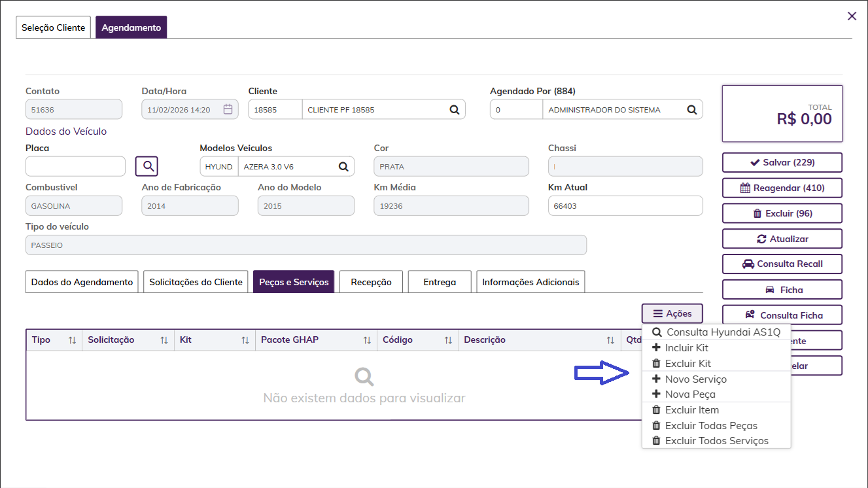
Task: Click Km Média field 19236
Action: [x=451, y=206]
